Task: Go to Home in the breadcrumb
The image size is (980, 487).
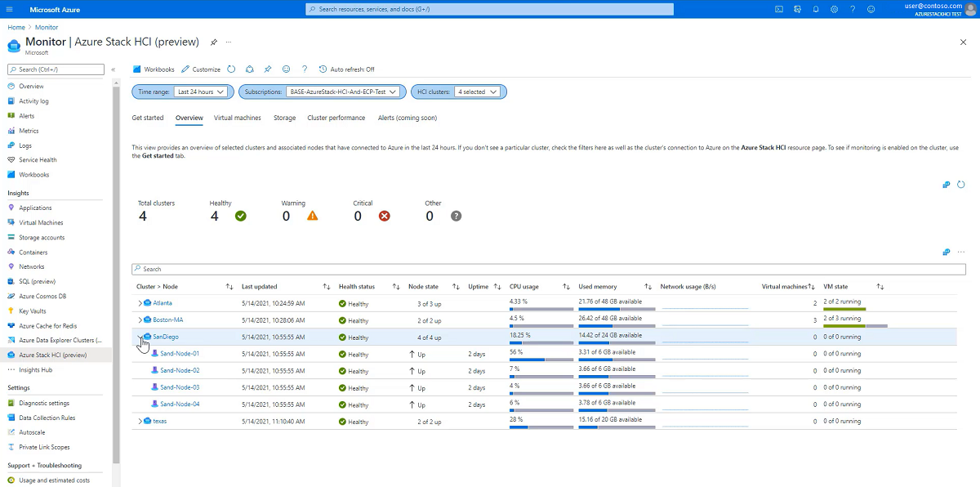Action: [x=16, y=27]
